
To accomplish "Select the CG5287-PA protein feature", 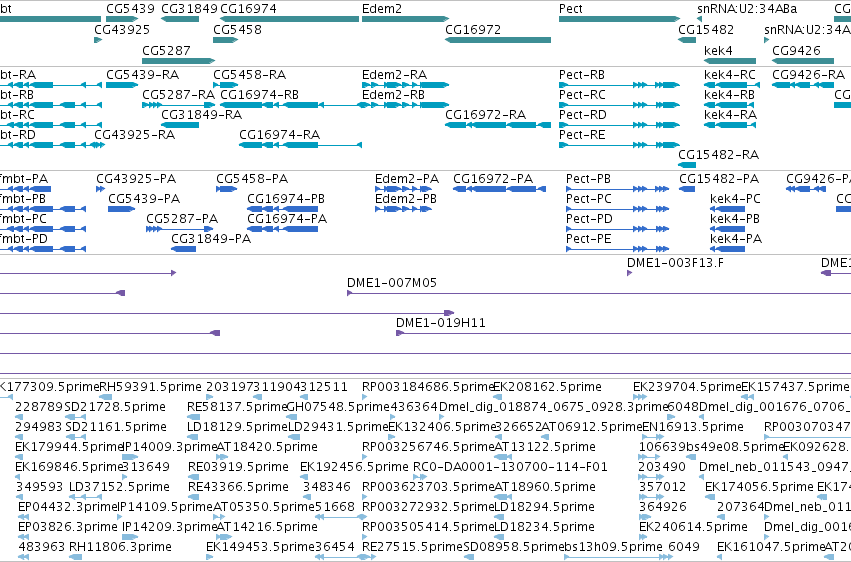I will [x=180, y=229].
